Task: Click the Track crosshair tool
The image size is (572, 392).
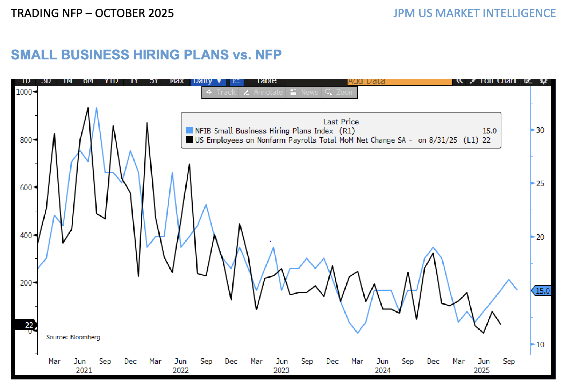Action: tap(221, 93)
